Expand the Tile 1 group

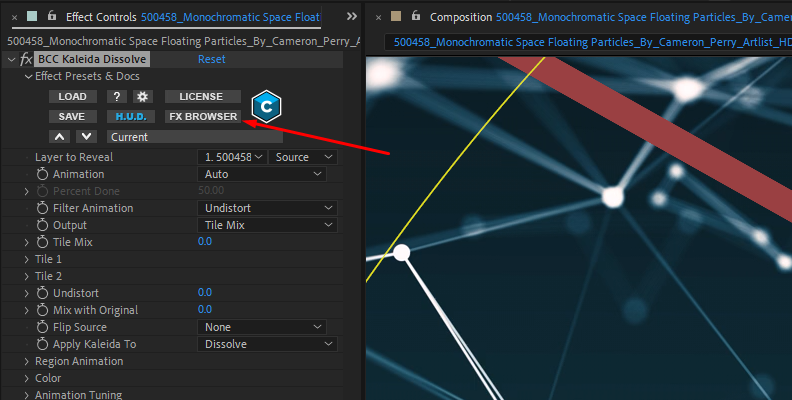(x=27, y=259)
